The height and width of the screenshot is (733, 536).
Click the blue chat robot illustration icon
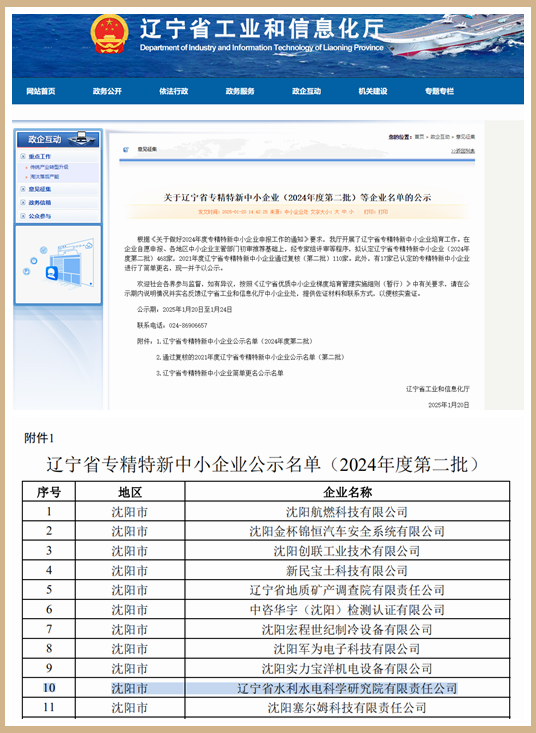(x=51, y=272)
